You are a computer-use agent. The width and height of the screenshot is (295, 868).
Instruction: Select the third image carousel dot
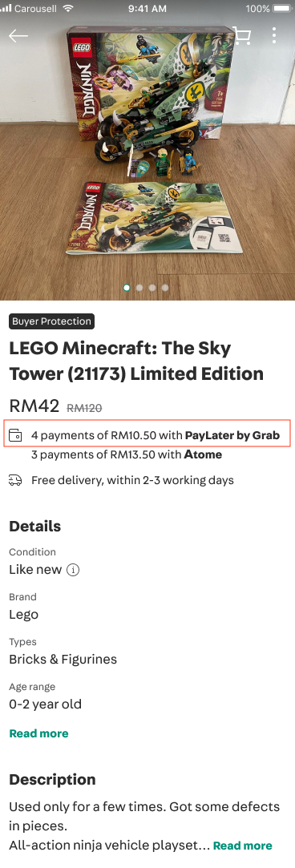(152, 288)
